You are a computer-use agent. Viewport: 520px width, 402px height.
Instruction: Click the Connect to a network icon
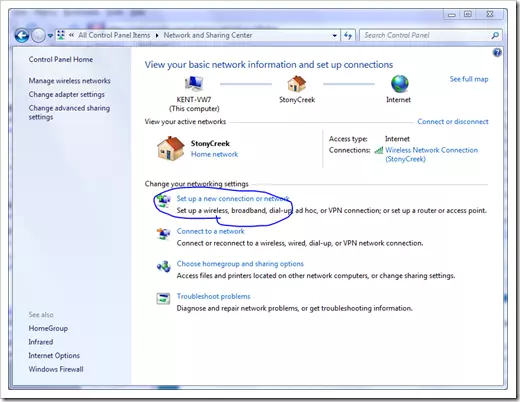pyautogui.click(x=163, y=233)
